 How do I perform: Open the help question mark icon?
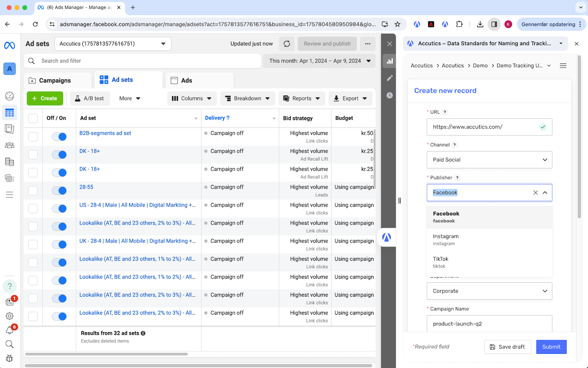(10, 286)
